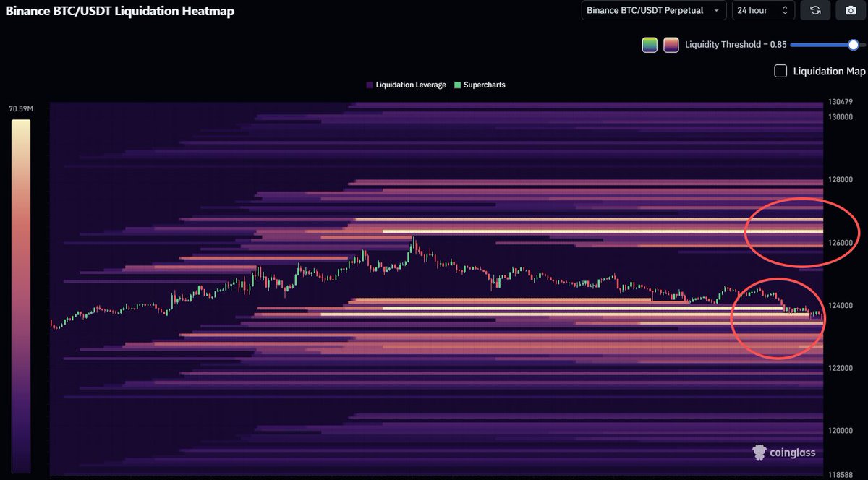
Task: Click the Binance BTC/USDT Liquidation Heatmap title
Action: click(x=119, y=11)
